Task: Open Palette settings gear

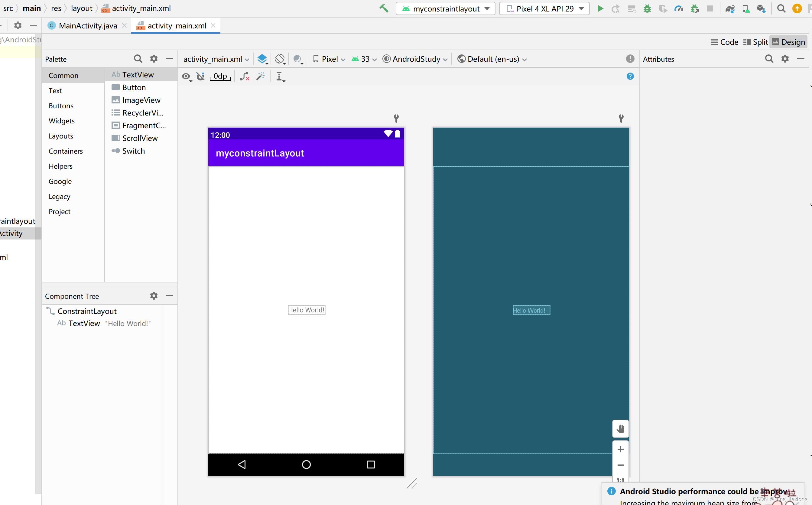Action: click(154, 59)
